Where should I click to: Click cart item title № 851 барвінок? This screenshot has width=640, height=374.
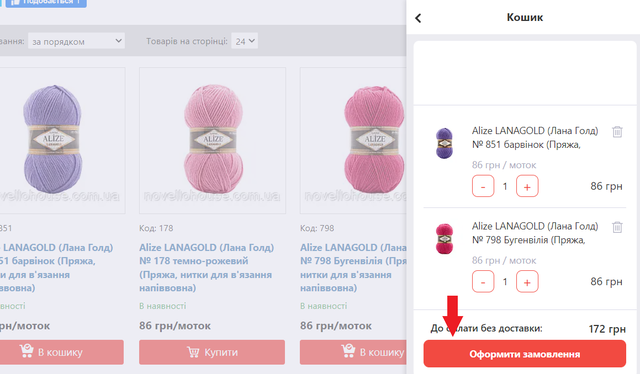535,138
